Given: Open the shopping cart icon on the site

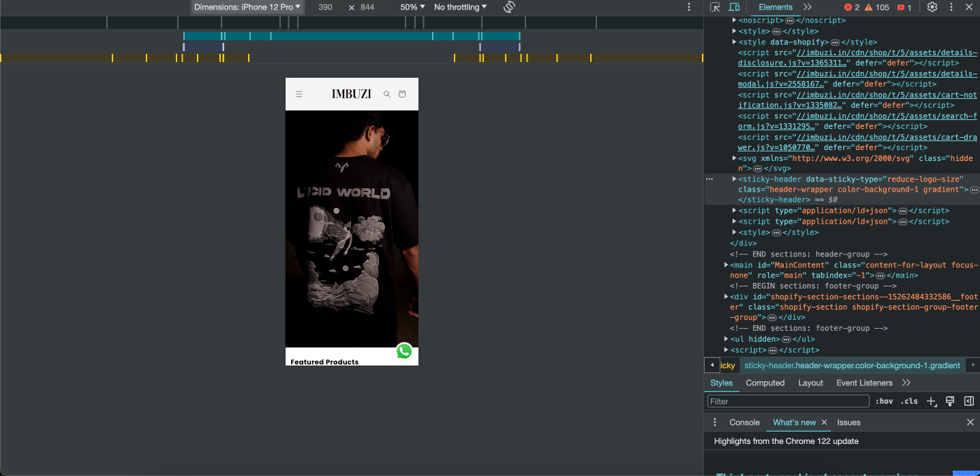Looking at the screenshot, I should (402, 94).
